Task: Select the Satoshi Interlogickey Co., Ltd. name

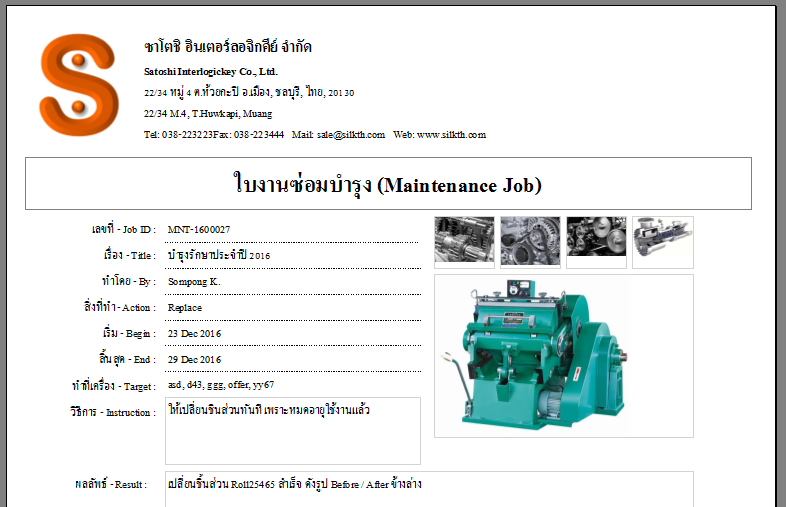Action: point(211,72)
